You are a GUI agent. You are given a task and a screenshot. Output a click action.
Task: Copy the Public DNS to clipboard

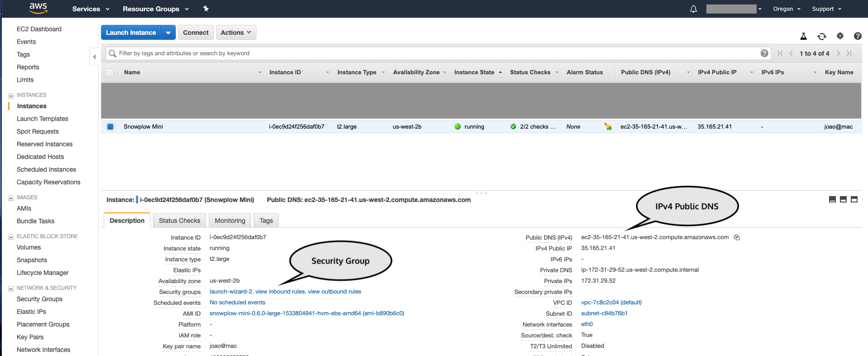coord(737,237)
